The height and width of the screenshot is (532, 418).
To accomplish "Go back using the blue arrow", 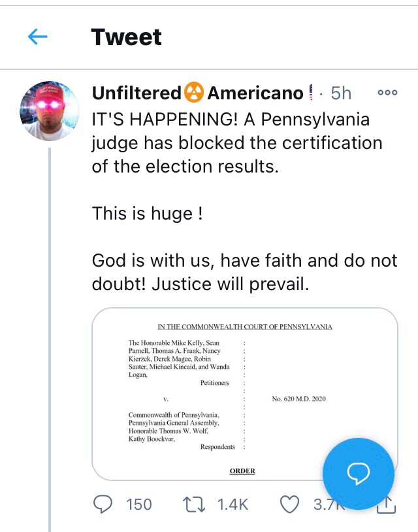I will coord(38,37).
